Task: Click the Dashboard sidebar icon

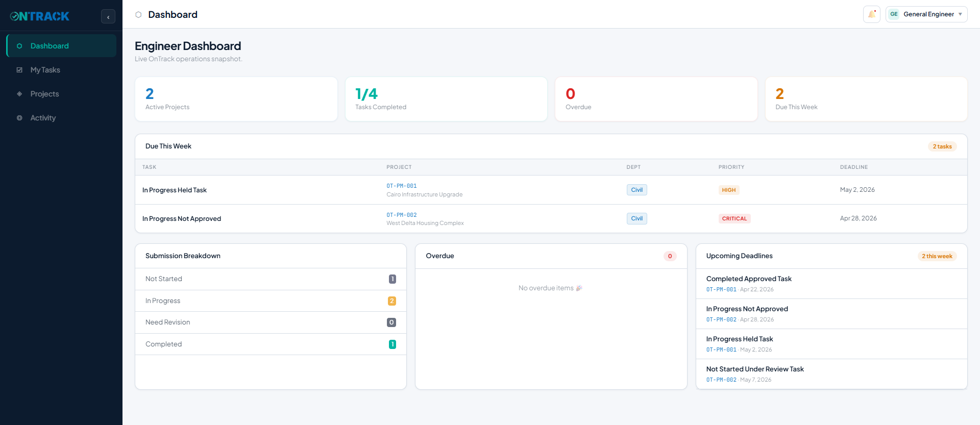Action: point(19,46)
